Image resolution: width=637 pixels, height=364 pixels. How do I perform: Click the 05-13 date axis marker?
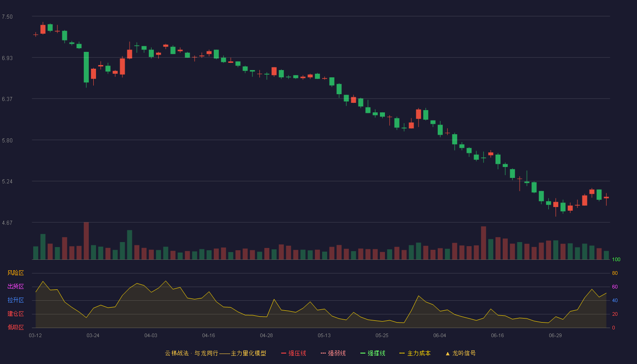click(324, 335)
